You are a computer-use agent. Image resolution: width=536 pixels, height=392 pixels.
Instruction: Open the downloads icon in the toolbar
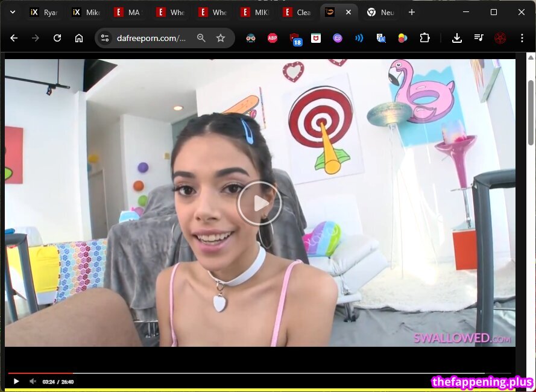pyautogui.click(x=457, y=38)
